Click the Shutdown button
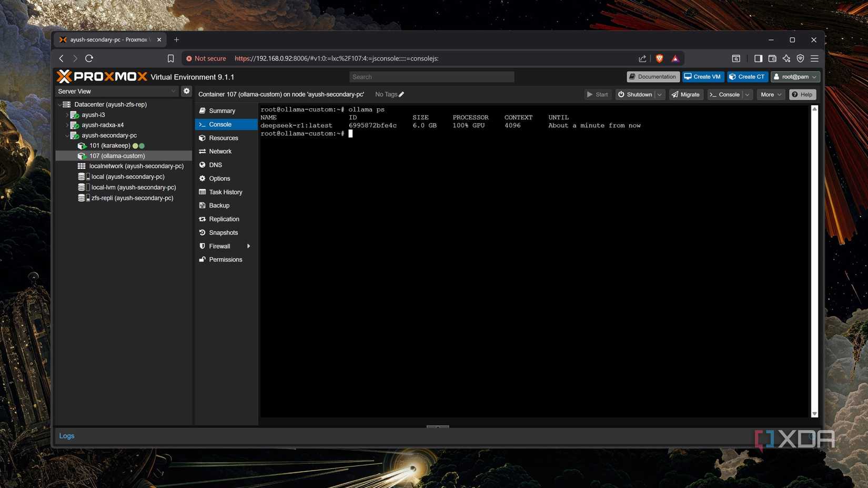This screenshot has height=488, width=868. pos(635,95)
